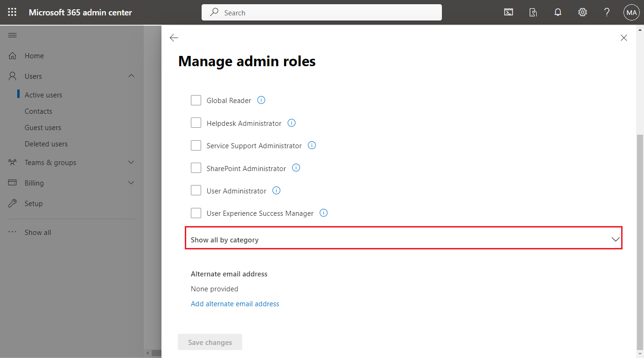Screen dimensions: 644x358
Task: View info about Global Reader role
Action: click(261, 100)
